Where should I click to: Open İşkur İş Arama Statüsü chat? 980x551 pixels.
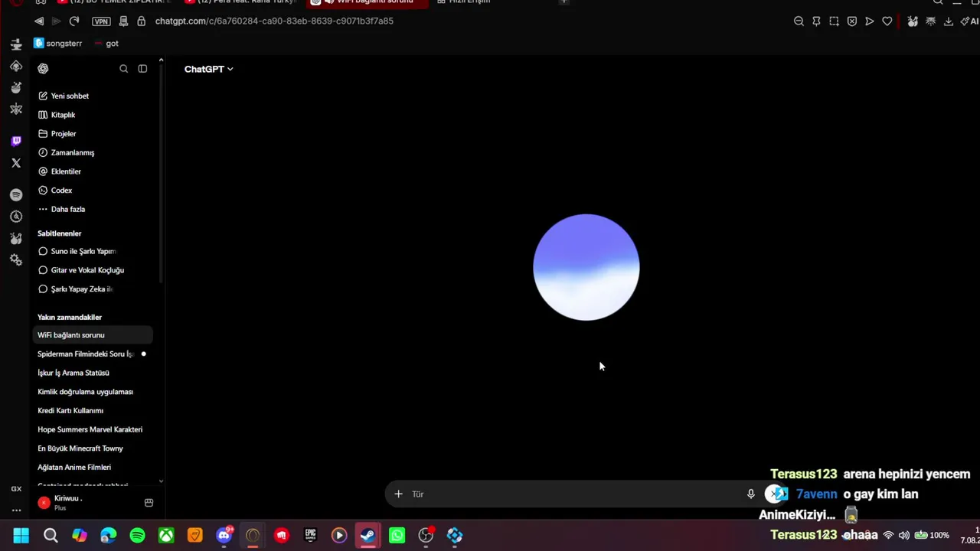93,373
